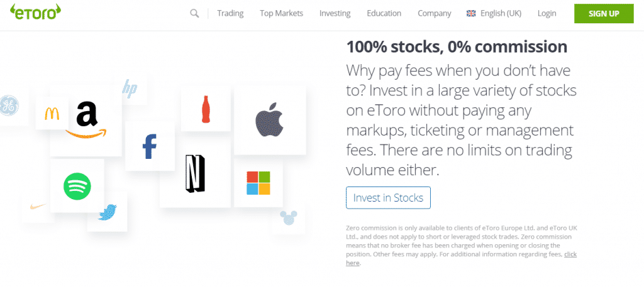Click the Amazon logo tile
Viewport: 644px width, 287px height.
coord(86,119)
